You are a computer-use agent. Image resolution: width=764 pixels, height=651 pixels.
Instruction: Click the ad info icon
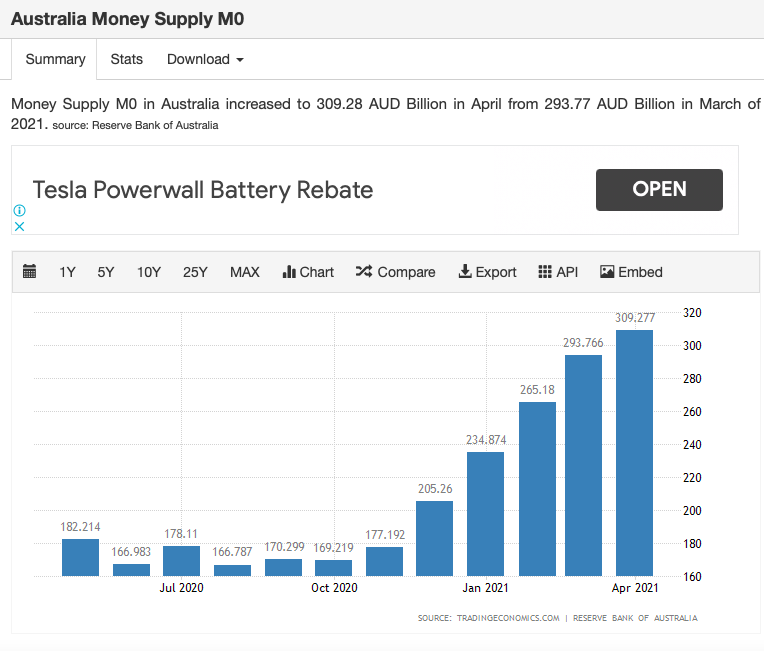18,211
